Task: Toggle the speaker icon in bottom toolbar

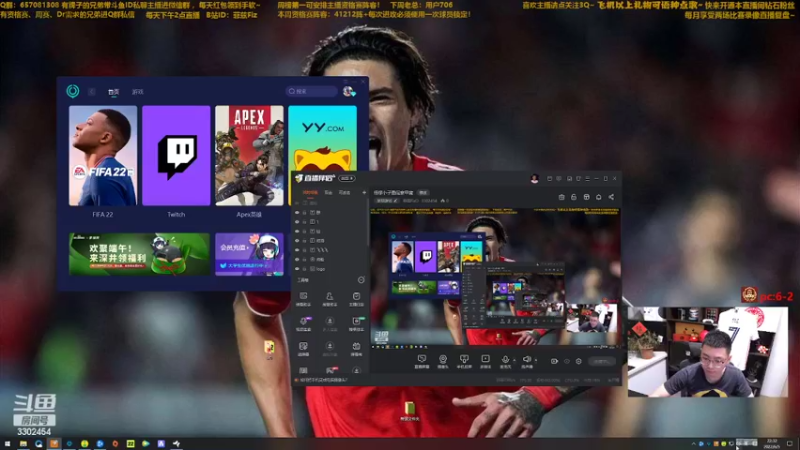Action: click(527, 361)
